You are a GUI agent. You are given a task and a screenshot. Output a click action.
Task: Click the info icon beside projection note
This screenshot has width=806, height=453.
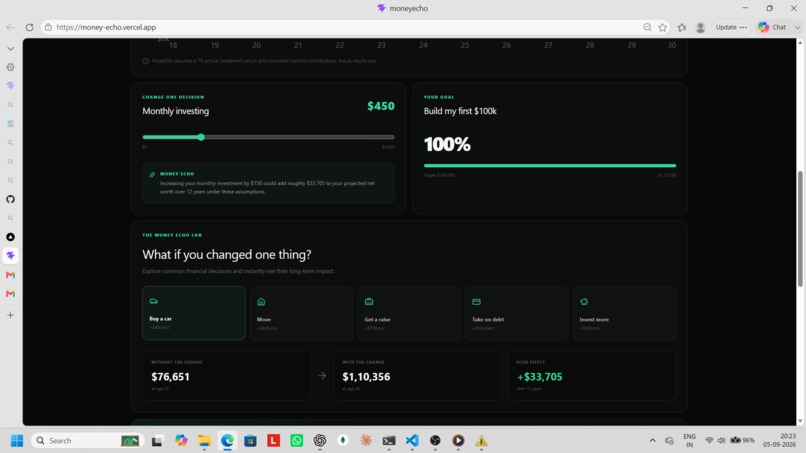145,61
